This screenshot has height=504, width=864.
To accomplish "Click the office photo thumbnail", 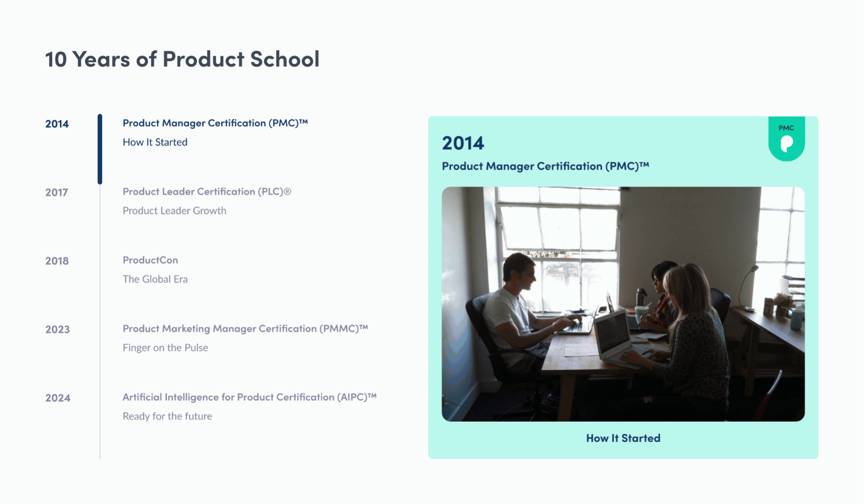I will pos(623,303).
